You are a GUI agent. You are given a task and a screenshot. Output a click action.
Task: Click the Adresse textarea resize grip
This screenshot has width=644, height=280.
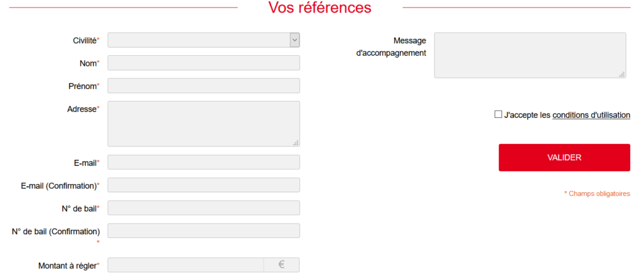(x=296, y=143)
